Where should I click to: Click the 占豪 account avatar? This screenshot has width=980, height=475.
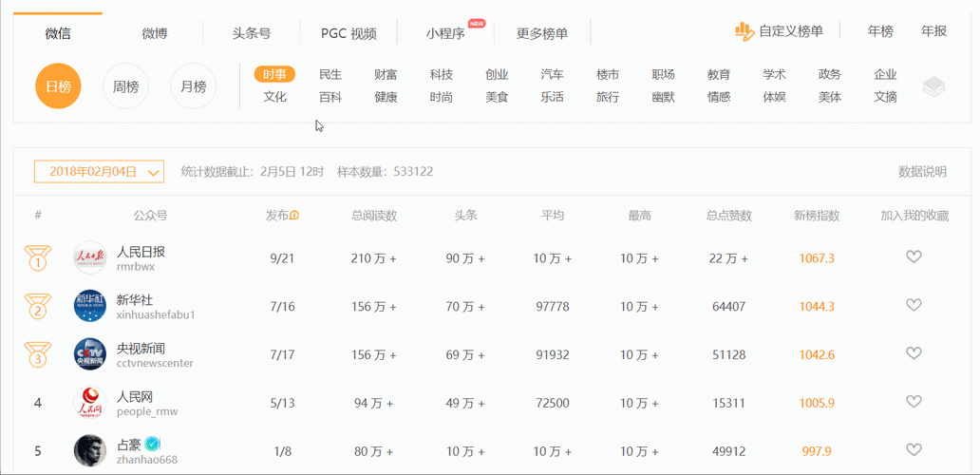tap(90, 450)
